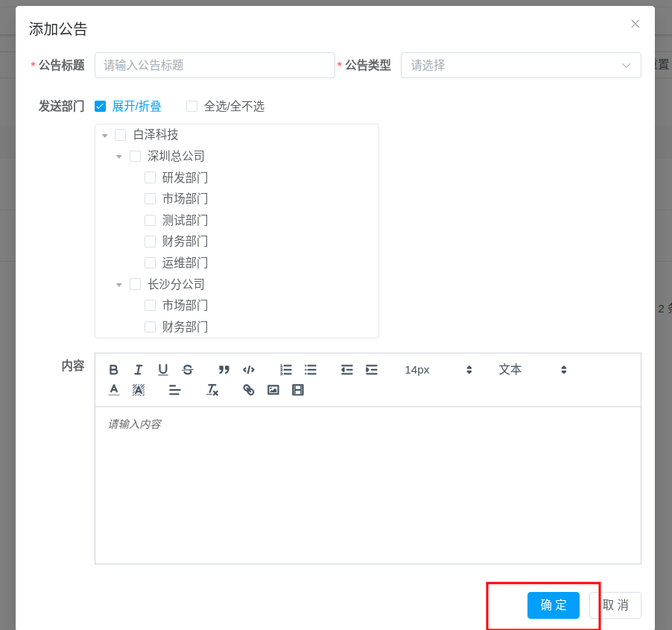This screenshot has width=672, height=630.
Task: Insert a hyperlink in the content
Action: tap(248, 389)
